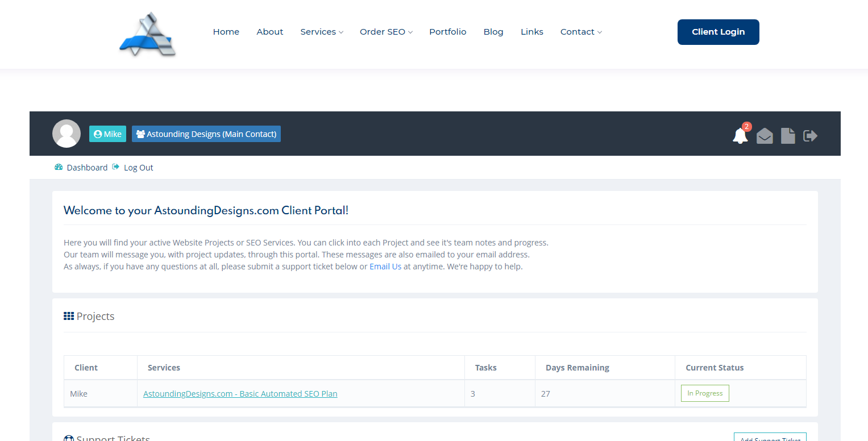Click the icon beside Support Tickets heading
Image resolution: width=868 pixels, height=441 pixels.
[69, 438]
